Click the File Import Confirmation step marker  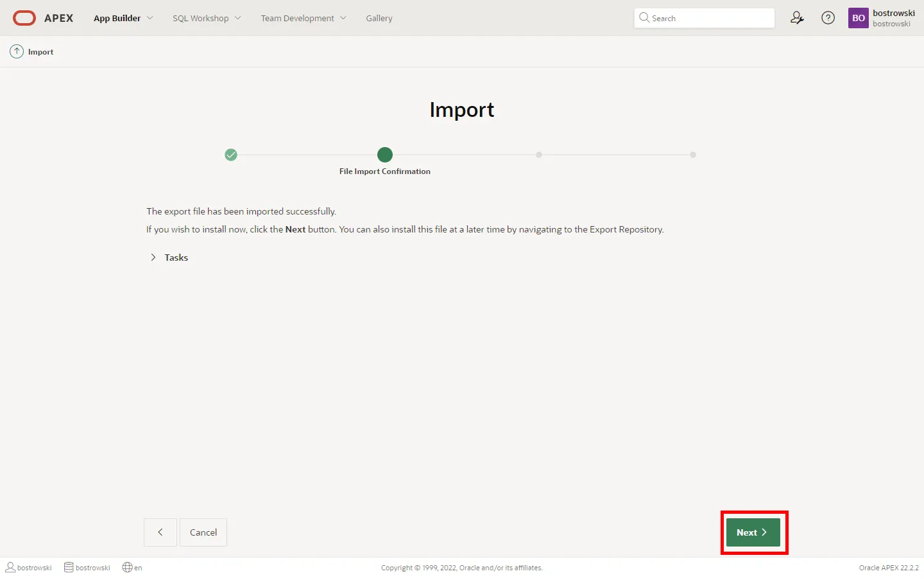click(x=385, y=155)
